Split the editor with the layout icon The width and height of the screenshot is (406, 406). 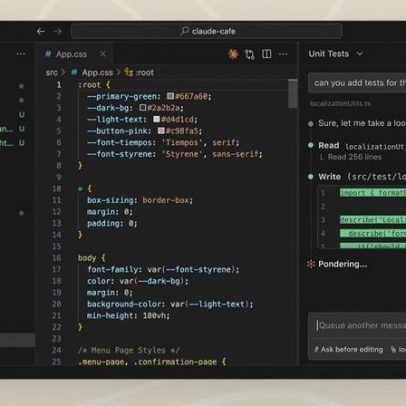click(x=267, y=54)
